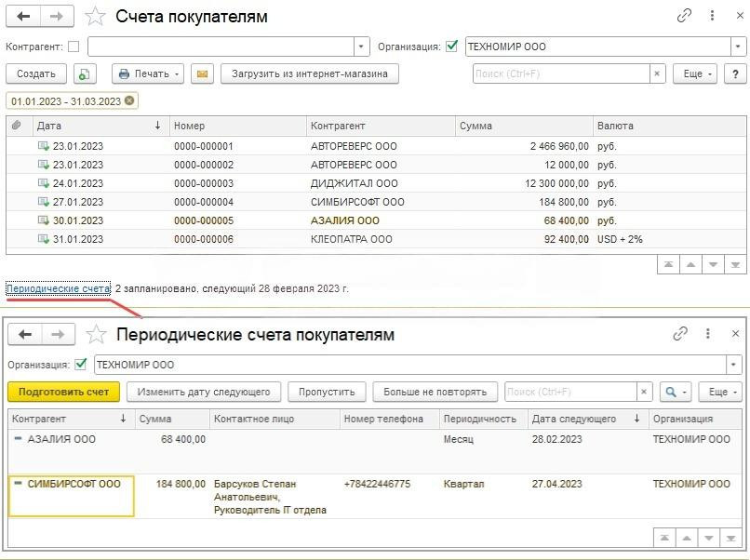Click the Контрагент filter input field
Image resolution: width=750 pixels, height=560 pixels.
coord(221,47)
